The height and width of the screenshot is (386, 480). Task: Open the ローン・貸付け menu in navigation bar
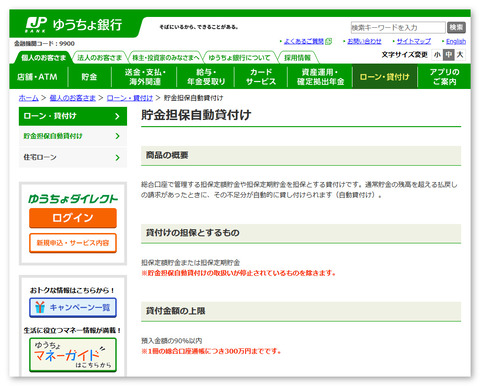[x=385, y=77]
